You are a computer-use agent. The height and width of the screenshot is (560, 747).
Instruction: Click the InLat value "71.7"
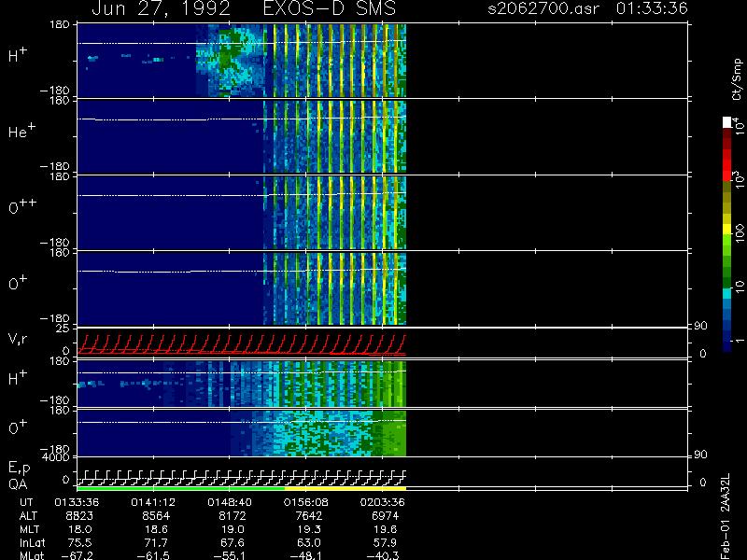(x=156, y=542)
